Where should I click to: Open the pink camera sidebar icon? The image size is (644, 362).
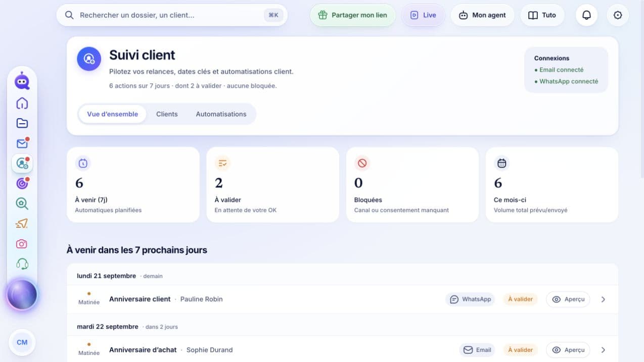point(22,244)
